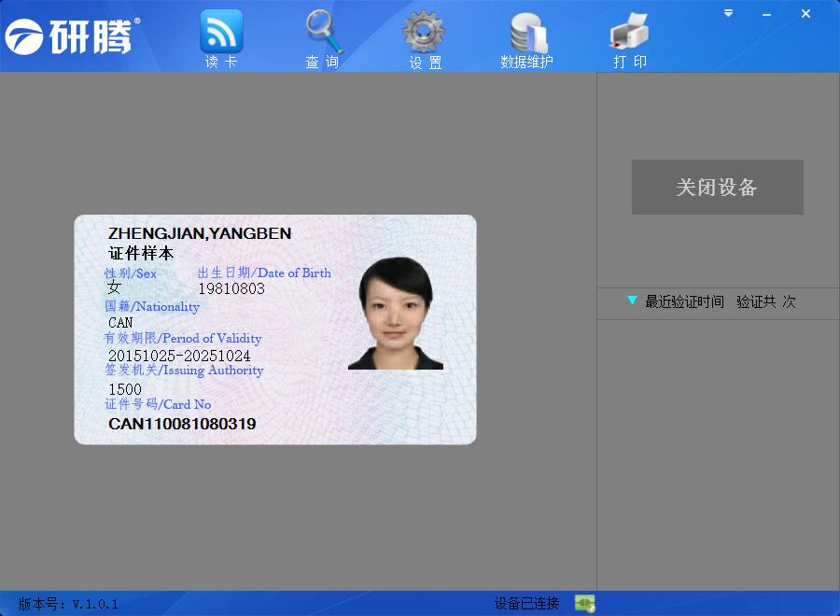Viewport: 840px width, 616px height.
Task: Click the ID card photo
Action: coord(396,314)
